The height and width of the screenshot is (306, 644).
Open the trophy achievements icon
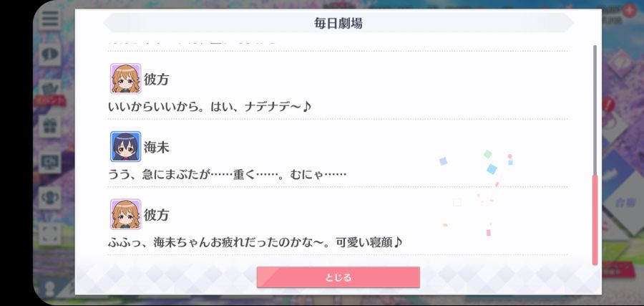point(50,198)
